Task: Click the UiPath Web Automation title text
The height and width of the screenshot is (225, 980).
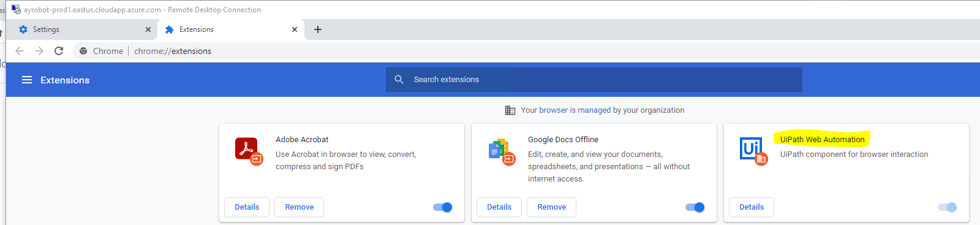Action: tap(823, 140)
